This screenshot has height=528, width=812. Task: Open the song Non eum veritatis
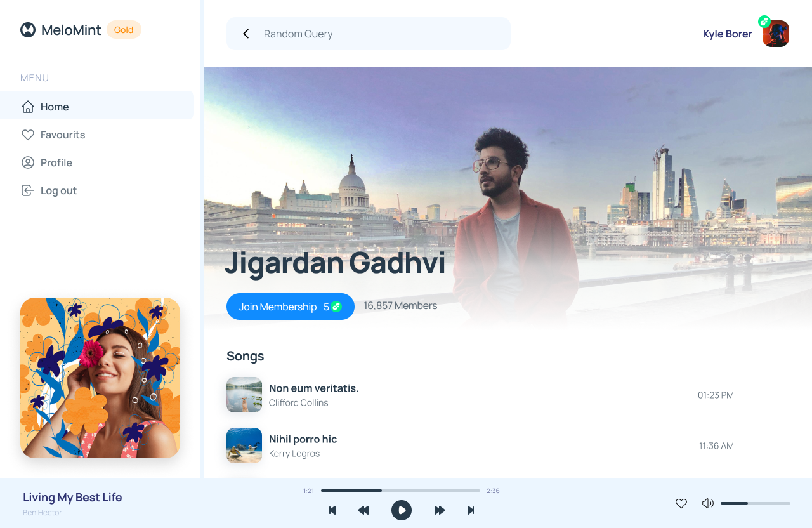pyautogui.click(x=313, y=388)
